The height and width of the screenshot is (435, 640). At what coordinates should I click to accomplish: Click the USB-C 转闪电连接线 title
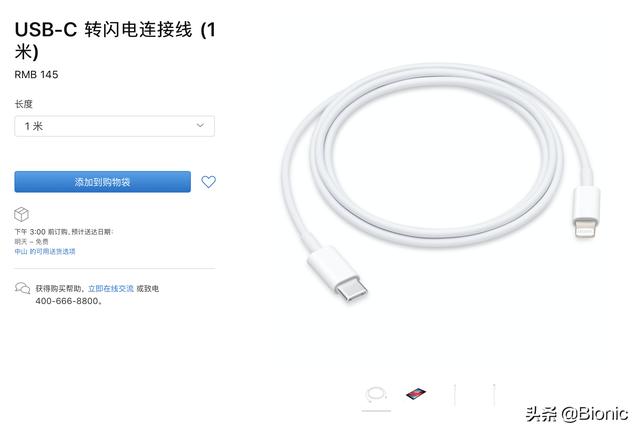click(115, 41)
